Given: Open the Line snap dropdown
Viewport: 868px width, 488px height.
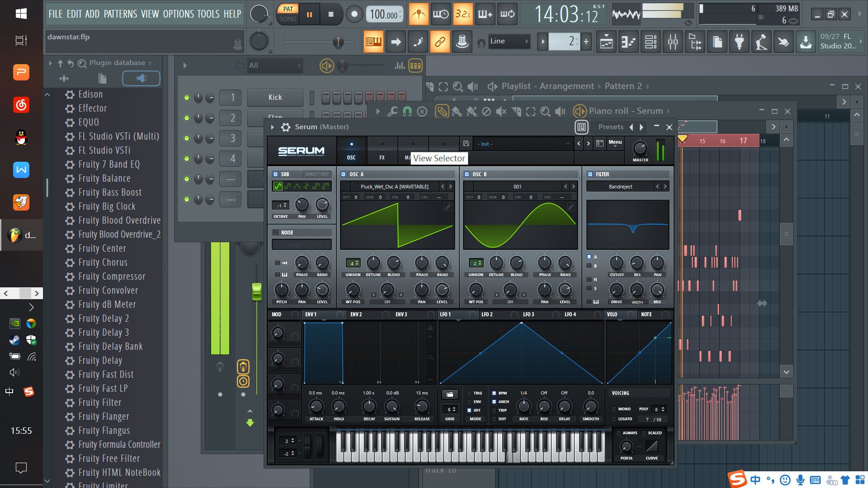Looking at the screenshot, I should (x=509, y=41).
